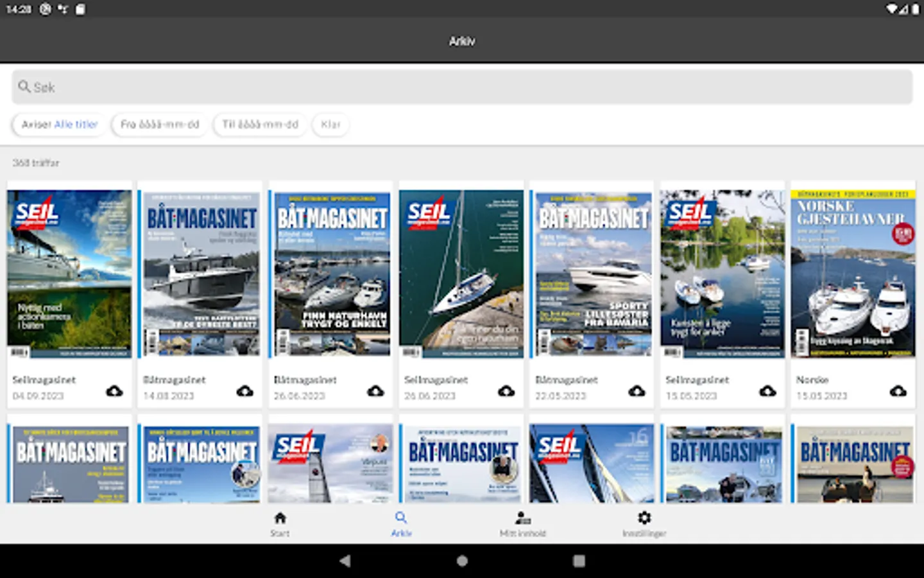Download Båtmagasinet 26.06.2023 issue via cloud icon
924x578 pixels.
[375, 390]
